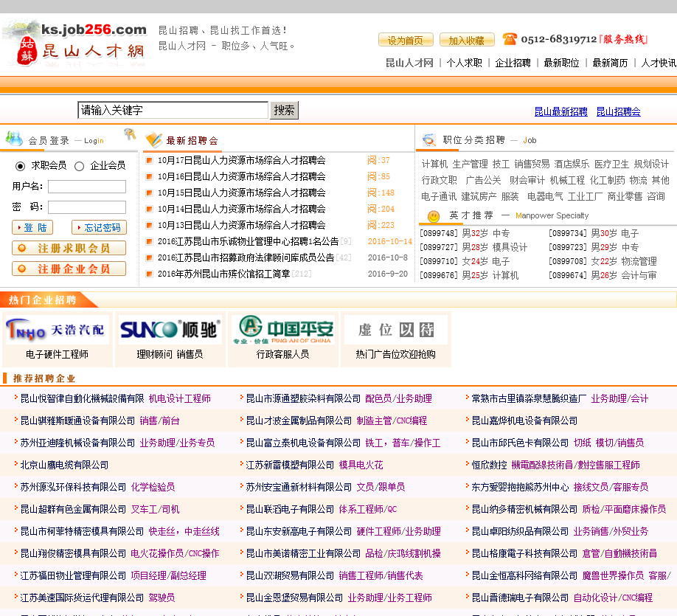Open 电子硬件工程师 job link
This screenshot has height=616, width=677.
(57, 355)
